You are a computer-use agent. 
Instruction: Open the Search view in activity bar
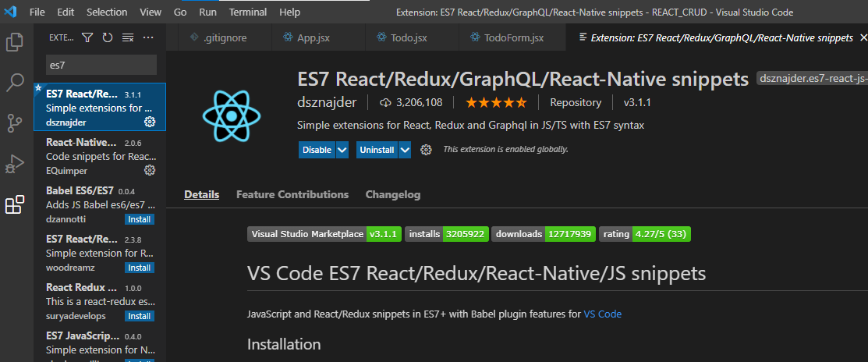coord(14,83)
